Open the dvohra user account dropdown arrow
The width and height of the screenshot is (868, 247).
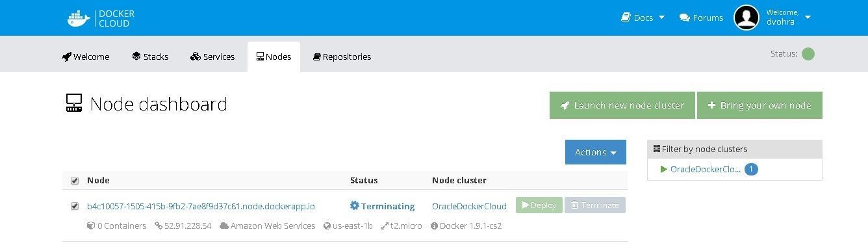point(808,18)
